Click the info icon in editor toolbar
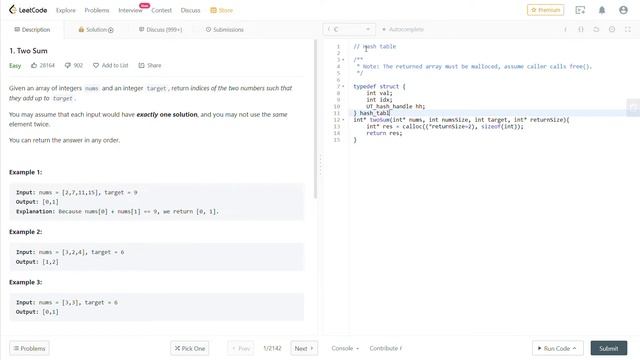Image resolution: width=640 pixels, height=360 pixels. [x=565, y=29]
